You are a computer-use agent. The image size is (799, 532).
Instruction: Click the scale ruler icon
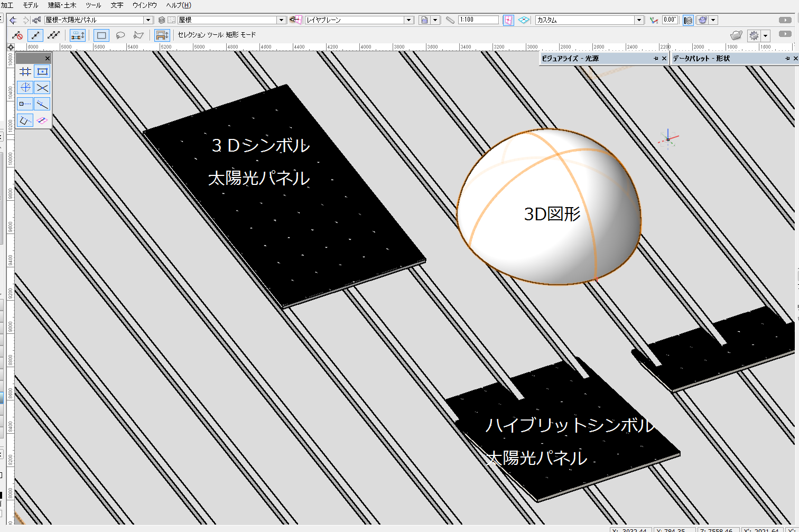(450, 20)
